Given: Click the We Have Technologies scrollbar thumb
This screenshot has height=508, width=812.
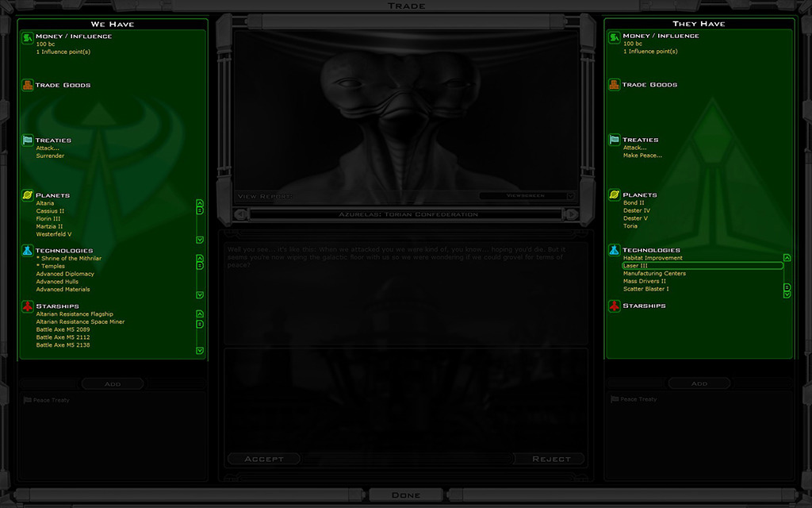Looking at the screenshot, I should click(200, 266).
